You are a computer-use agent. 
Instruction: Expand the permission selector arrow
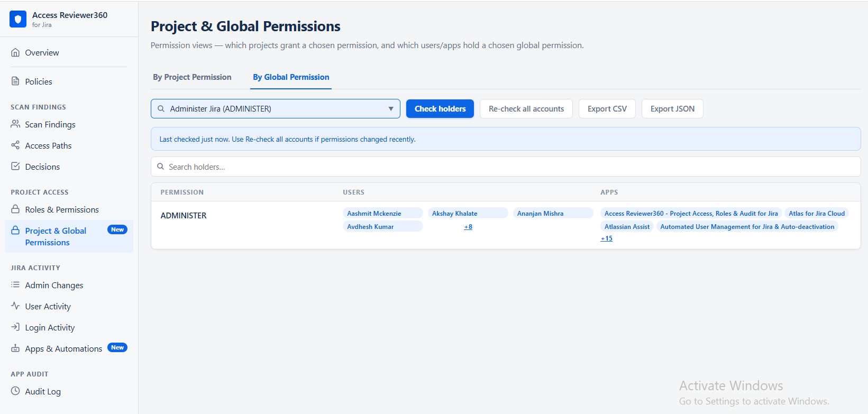[x=391, y=109]
